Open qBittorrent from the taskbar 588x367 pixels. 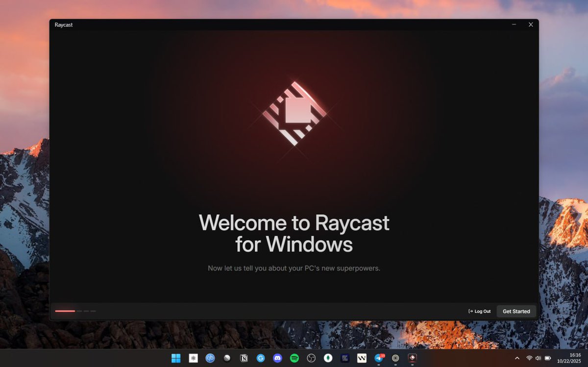pos(210,358)
